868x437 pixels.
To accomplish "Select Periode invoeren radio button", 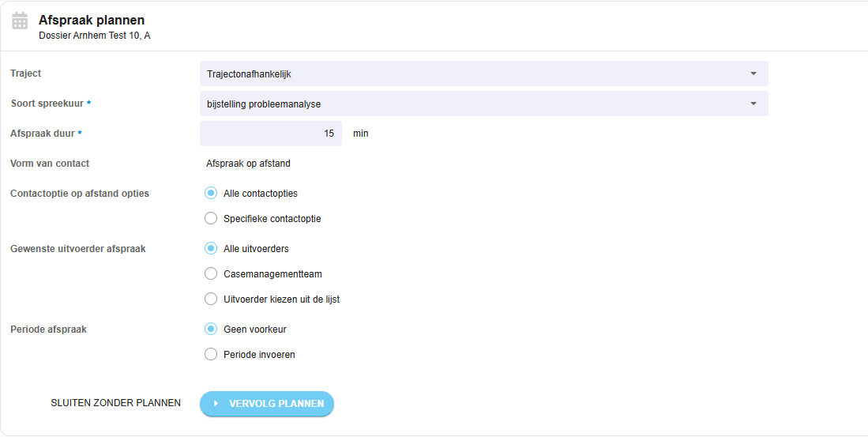I will (x=211, y=355).
